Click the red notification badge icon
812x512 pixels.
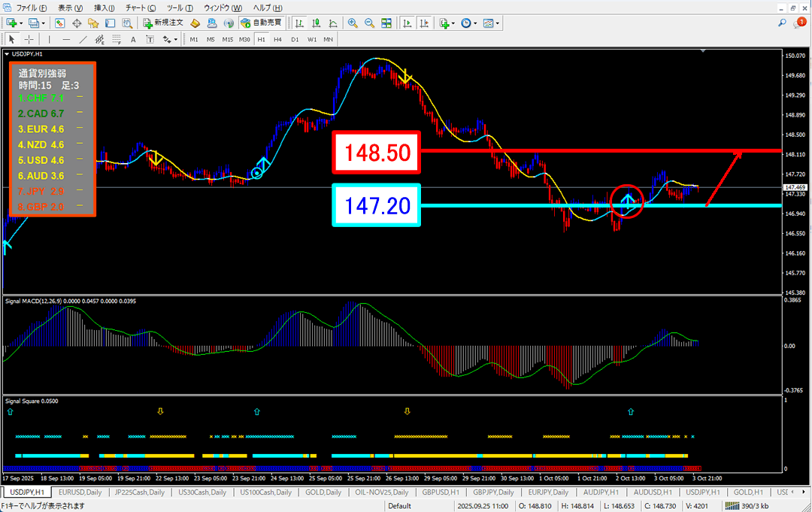click(801, 23)
